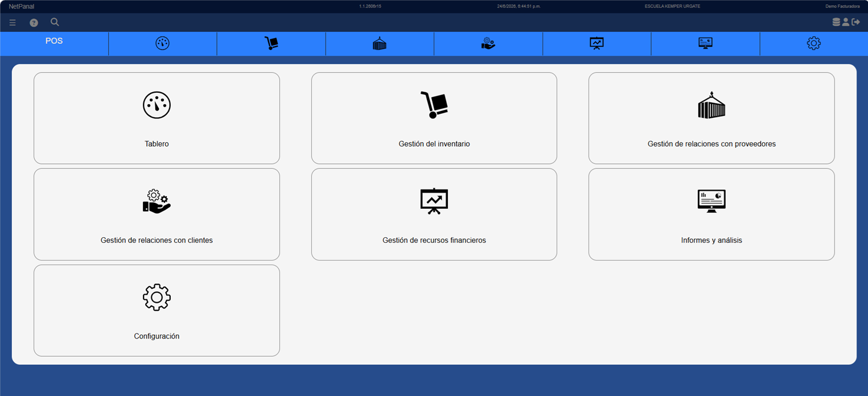The width and height of the screenshot is (868, 396).
Task: Click the Demo Facturadora user label
Action: [842, 6]
